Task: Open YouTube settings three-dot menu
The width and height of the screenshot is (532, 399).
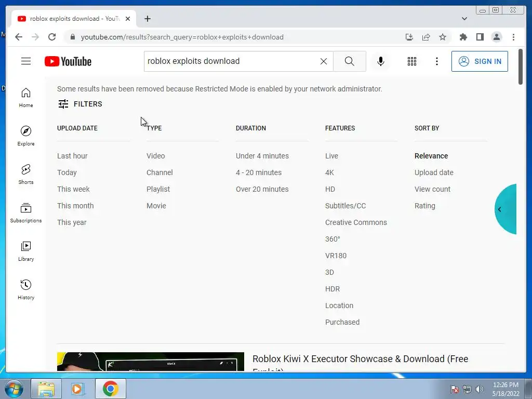Action: 436,61
